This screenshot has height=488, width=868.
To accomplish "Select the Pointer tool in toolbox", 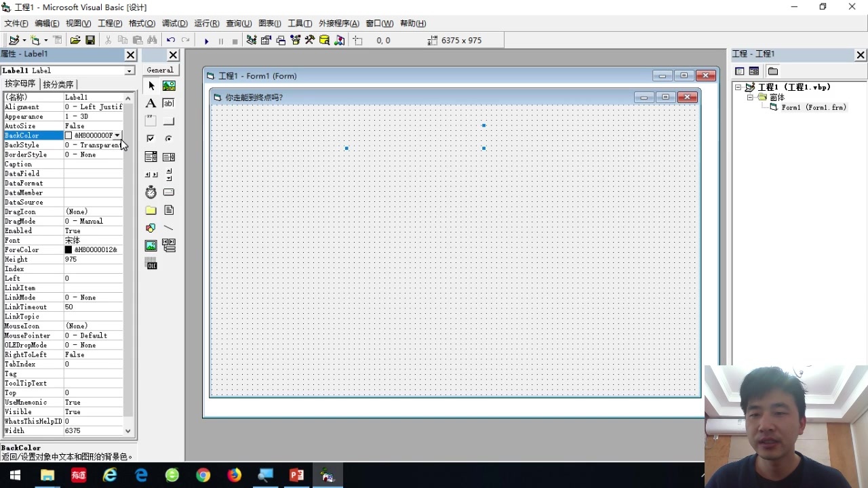I will pos(151,85).
